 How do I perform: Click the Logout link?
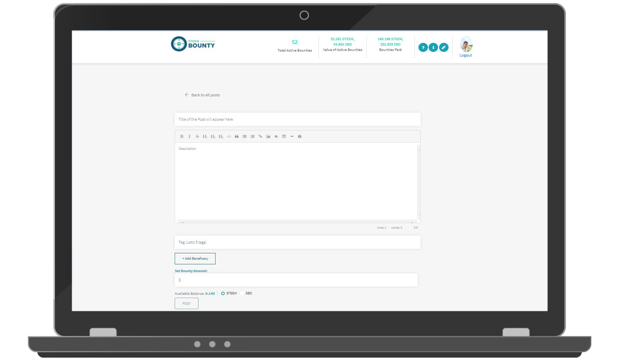coord(466,55)
